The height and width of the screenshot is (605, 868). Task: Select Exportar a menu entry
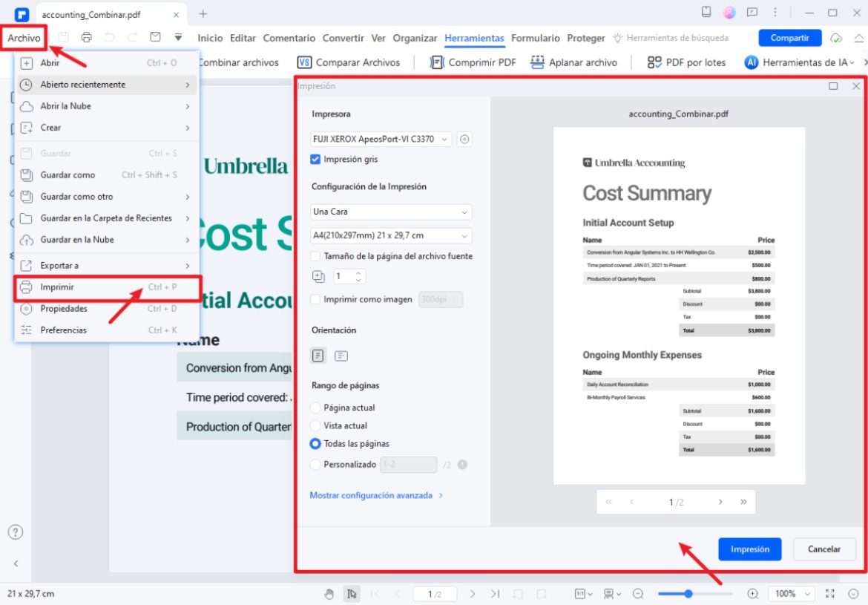pyautogui.click(x=59, y=265)
